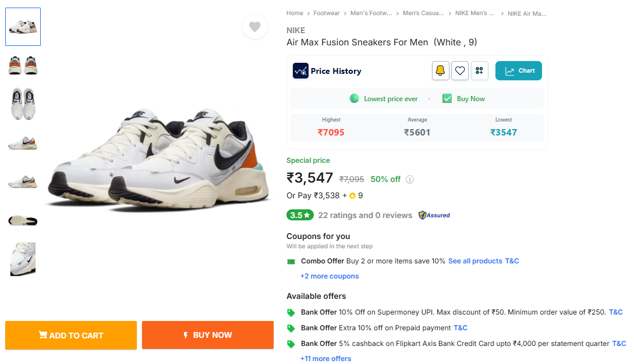The height and width of the screenshot is (364, 634).
Task: Select the shoe sole thumbnail
Action: pyautogui.click(x=23, y=221)
